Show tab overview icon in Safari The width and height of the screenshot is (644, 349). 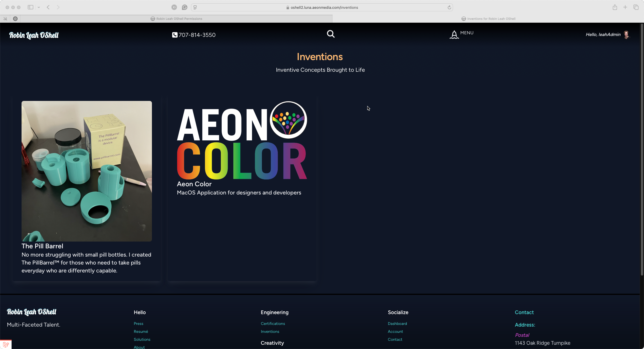(636, 7)
